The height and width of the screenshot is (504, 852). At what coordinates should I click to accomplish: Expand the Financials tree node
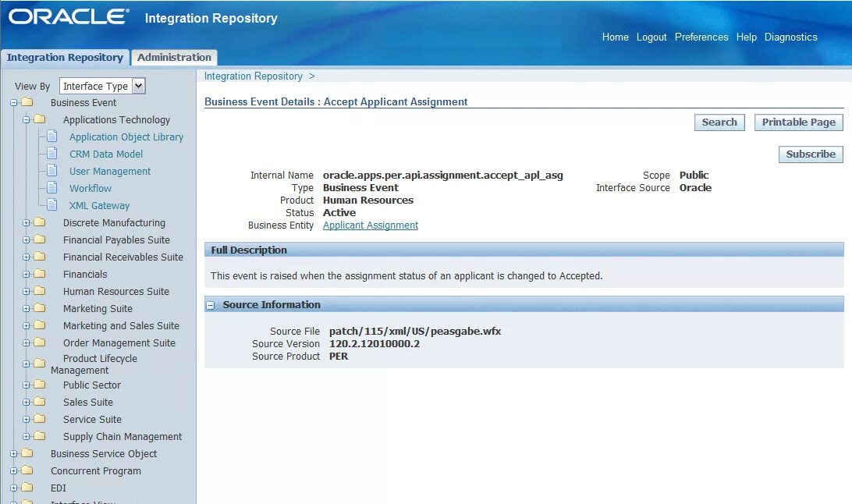point(26,275)
